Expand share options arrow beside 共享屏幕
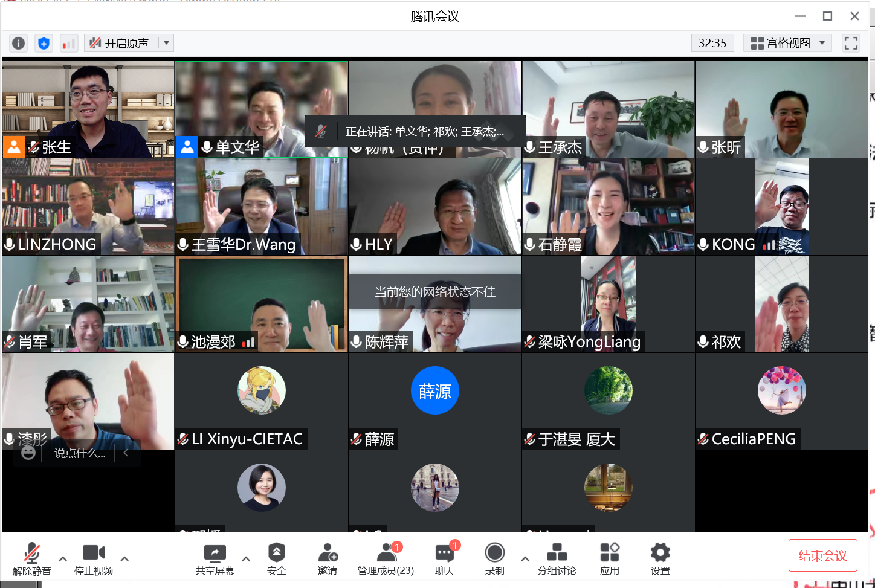Viewport: 875px width, 588px height. click(246, 559)
